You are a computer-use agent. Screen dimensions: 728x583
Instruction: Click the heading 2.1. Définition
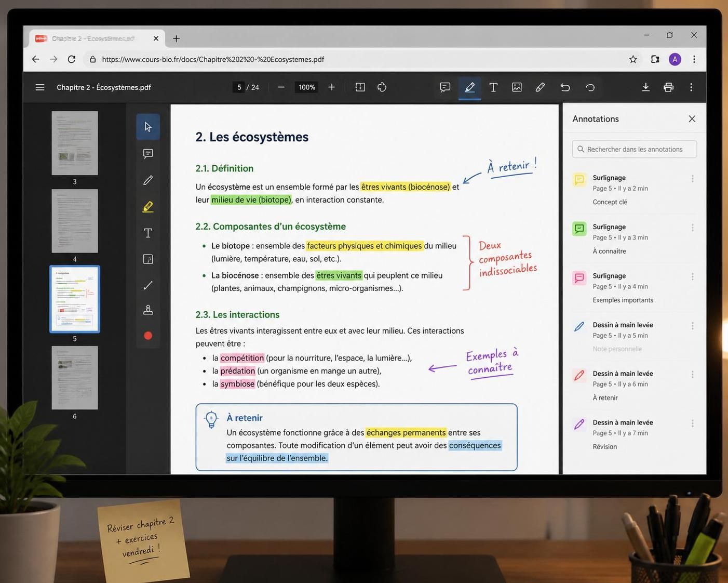coord(224,168)
